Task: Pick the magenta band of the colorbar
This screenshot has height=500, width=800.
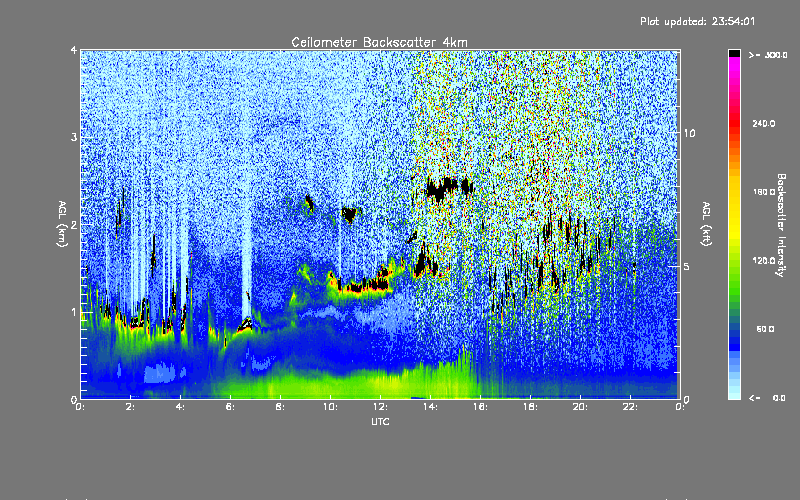Action: (x=734, y=65)
